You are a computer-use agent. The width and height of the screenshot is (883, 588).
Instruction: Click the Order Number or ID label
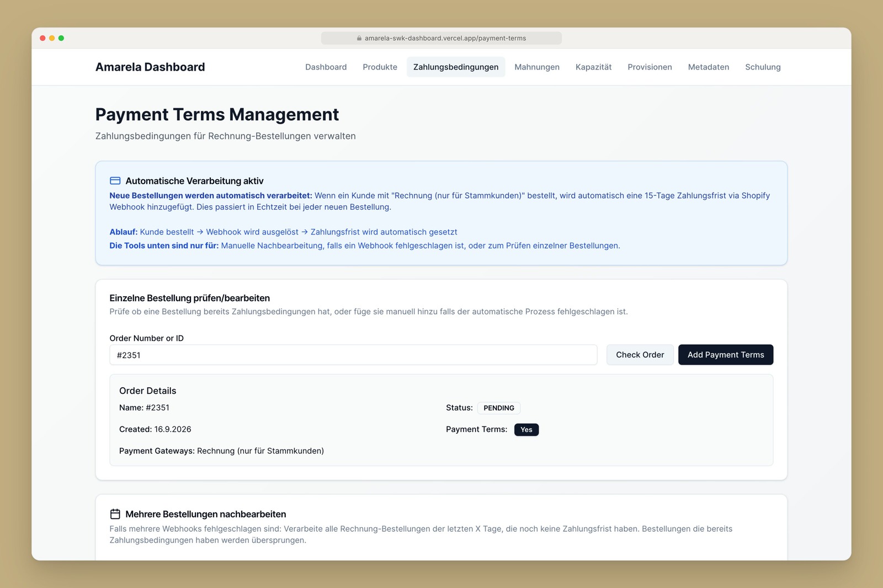click(147, 339)
